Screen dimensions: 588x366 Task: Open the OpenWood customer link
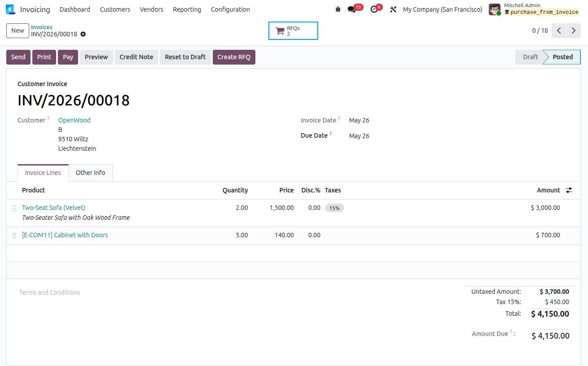coord(75,120)
